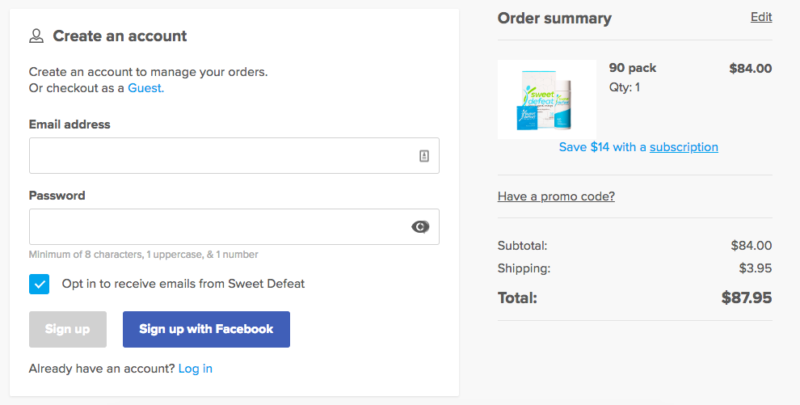Checkout as a Guest
This screenshot has width=800, height=405.
point(145,88)
